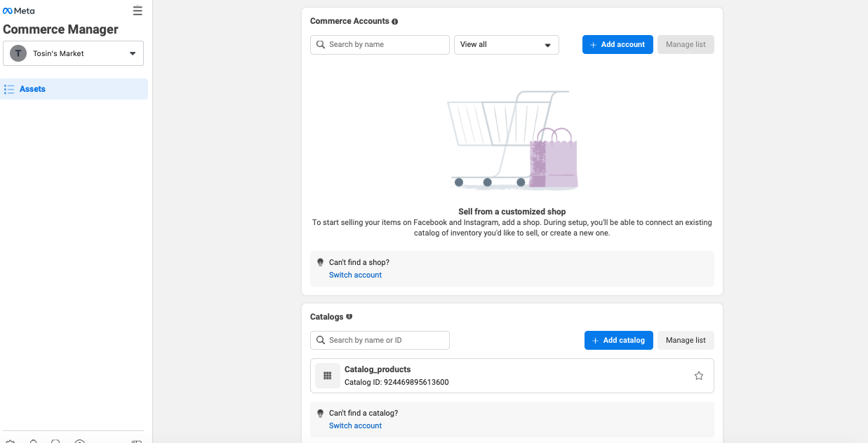
Task: Click the grid icon of Catalog_products
Action: click(x=327, y=376)
